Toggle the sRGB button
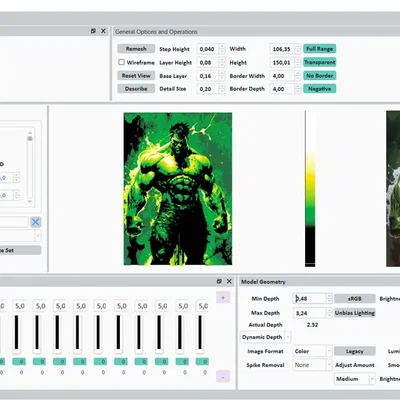The width and height of the screenshot is (400, 400). (354, 299)
